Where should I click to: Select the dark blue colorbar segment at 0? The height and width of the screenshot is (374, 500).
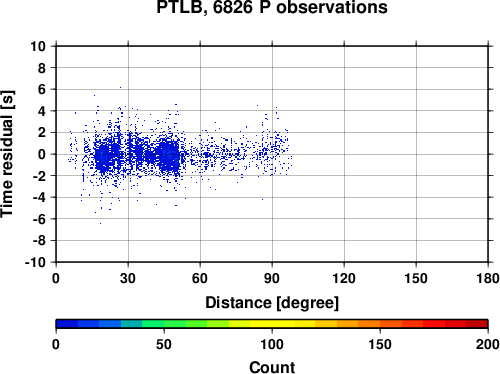67,324
